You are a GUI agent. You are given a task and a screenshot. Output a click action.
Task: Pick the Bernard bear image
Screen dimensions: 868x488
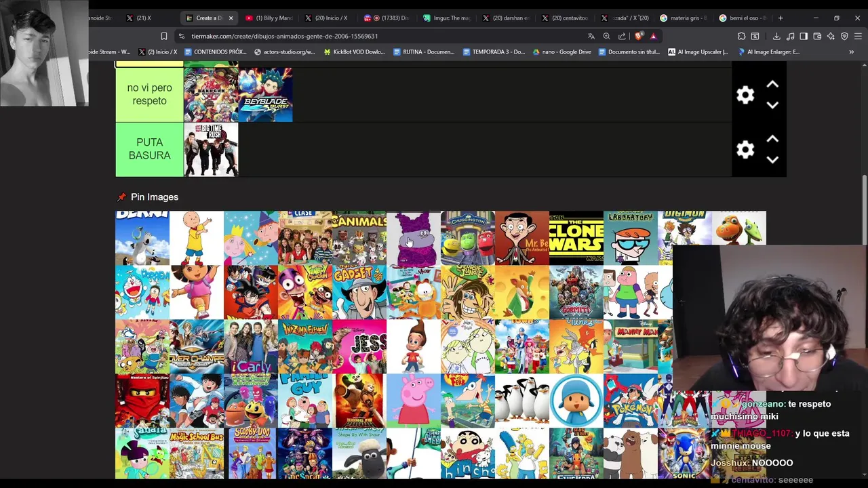tap(142, 238)
